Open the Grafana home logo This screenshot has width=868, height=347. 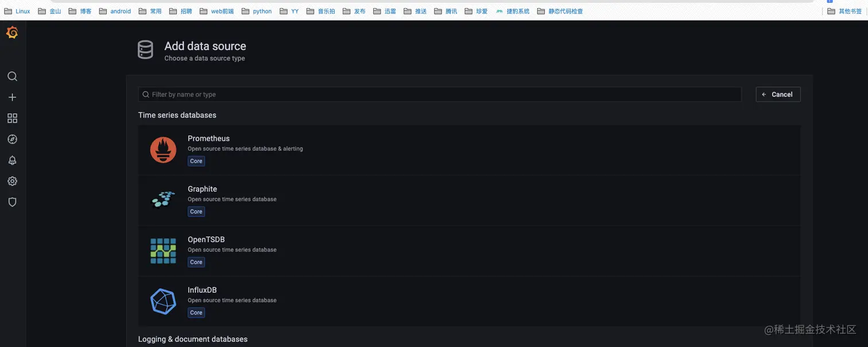pos(12,33)
